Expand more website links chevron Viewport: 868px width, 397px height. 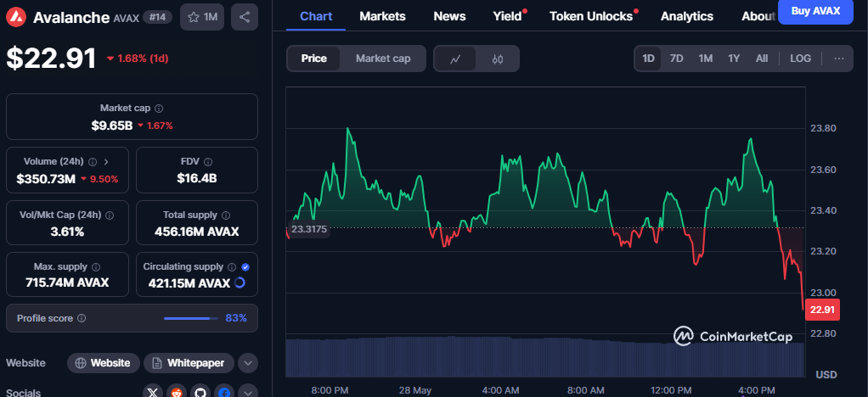(248, 363)
